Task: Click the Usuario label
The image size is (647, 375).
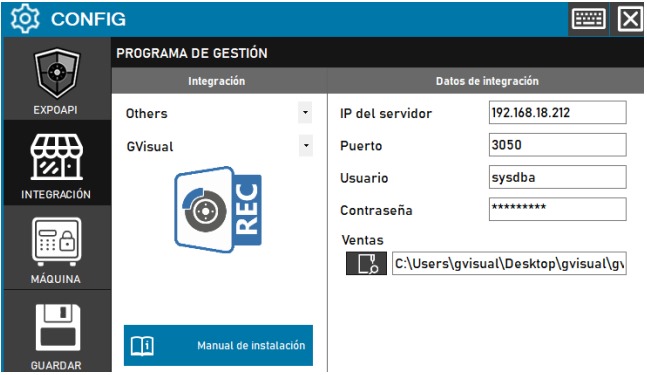Action: [x=364, y=178]
